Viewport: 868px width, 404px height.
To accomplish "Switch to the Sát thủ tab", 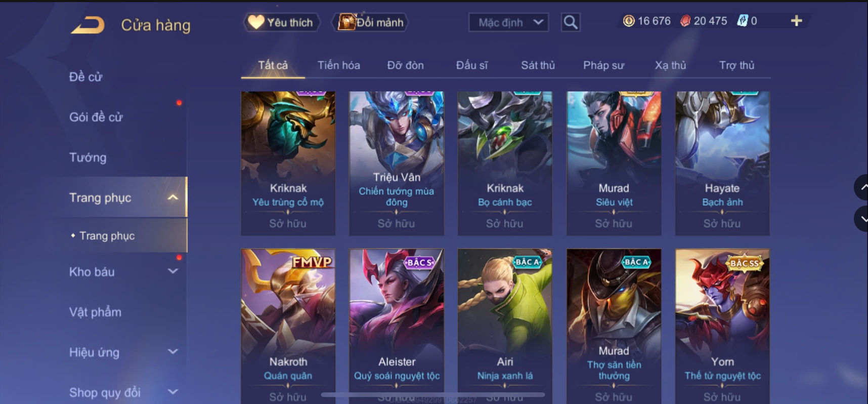I will pyautogui.click(x=538, y=65).
